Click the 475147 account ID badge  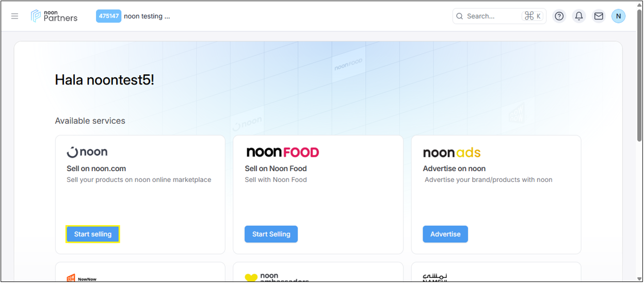pyautogui.click(x=108, y=16)
